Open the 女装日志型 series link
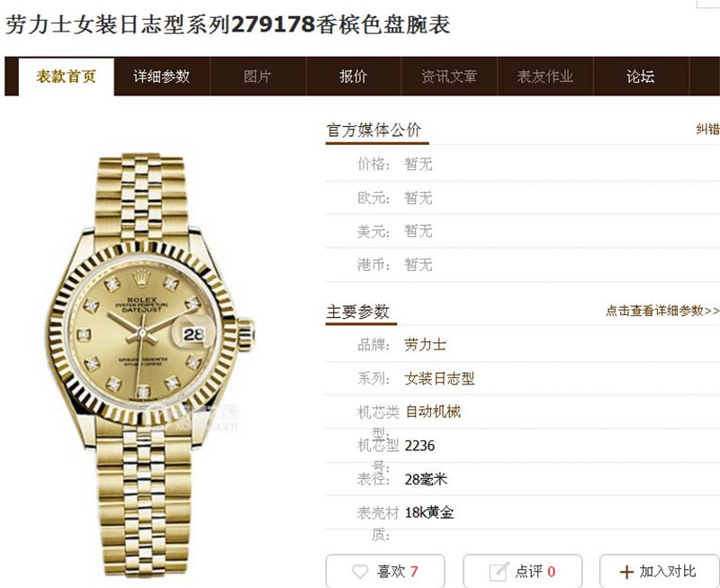 pyautogui.click(x=439, y=378)
